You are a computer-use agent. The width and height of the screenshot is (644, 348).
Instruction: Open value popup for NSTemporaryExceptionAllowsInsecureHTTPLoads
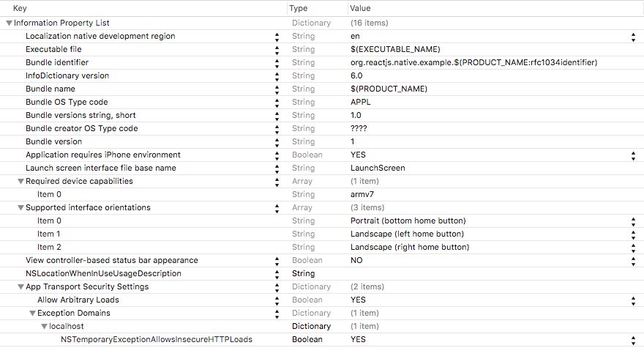pos(633,340)
